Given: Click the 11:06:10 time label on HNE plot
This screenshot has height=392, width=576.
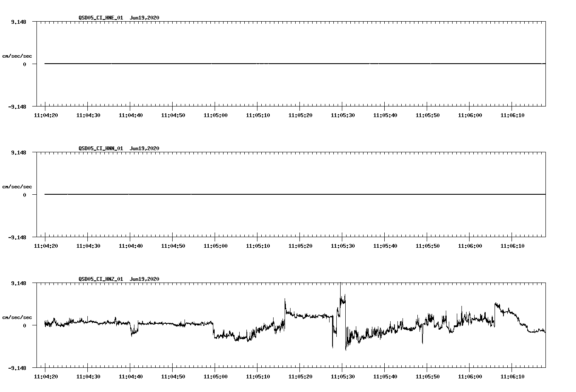Looking at the screenshot, I should [512, 115].
